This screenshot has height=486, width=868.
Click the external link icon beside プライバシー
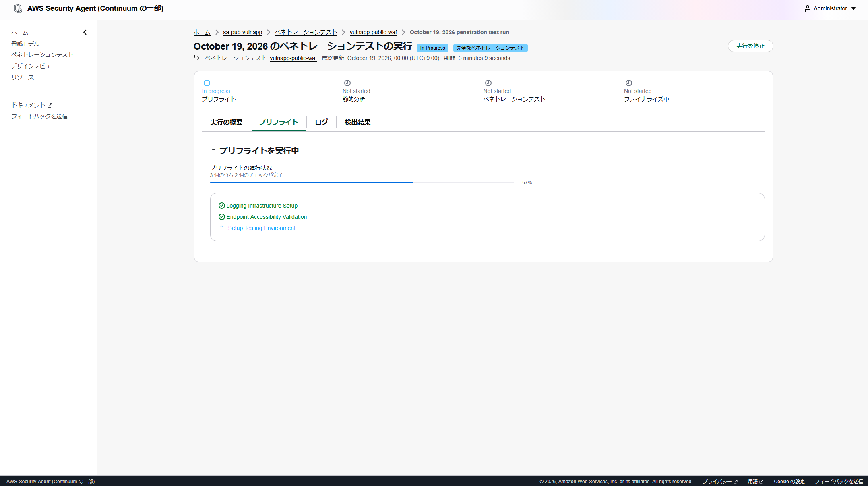coord(736,482)
